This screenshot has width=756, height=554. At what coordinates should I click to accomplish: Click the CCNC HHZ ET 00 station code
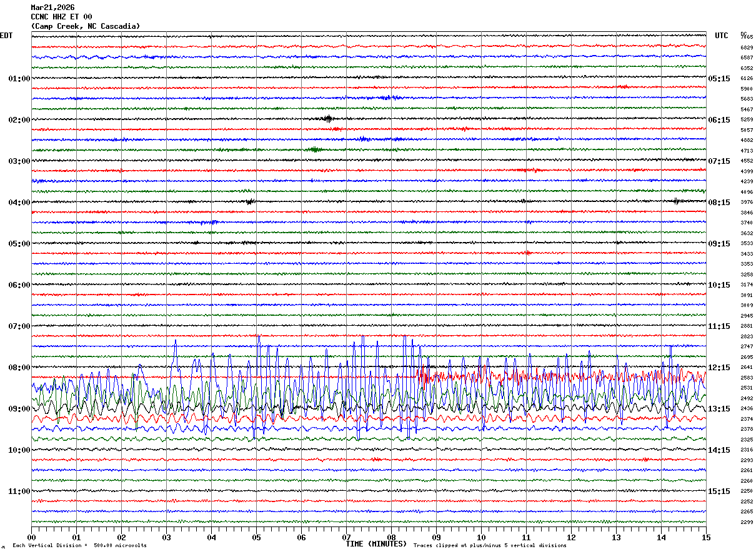(61, 17)
